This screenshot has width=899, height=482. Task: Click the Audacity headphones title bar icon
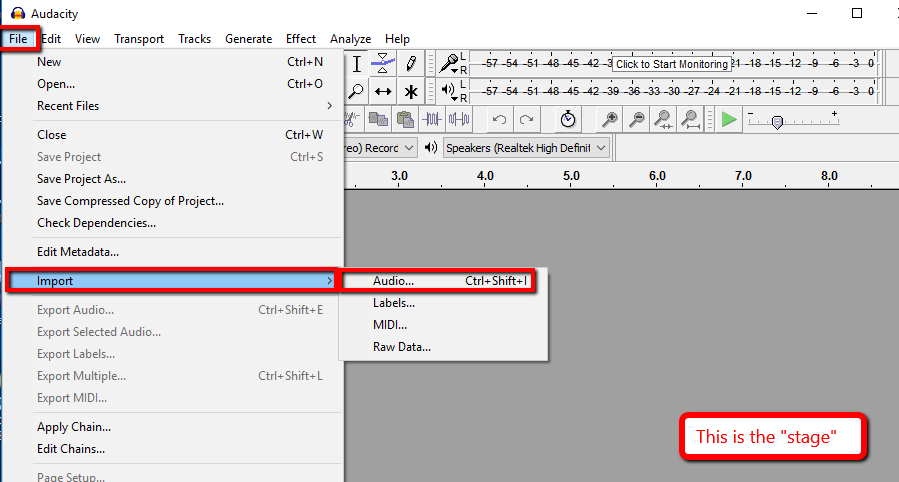click(18, 13)
